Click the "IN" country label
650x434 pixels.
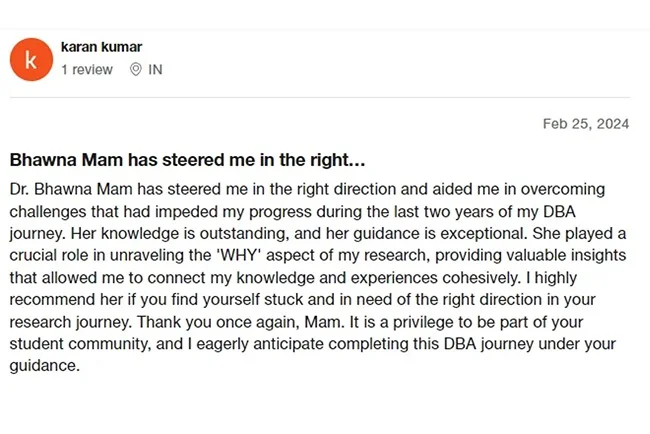pyautogui.click(x=155, y=70)
